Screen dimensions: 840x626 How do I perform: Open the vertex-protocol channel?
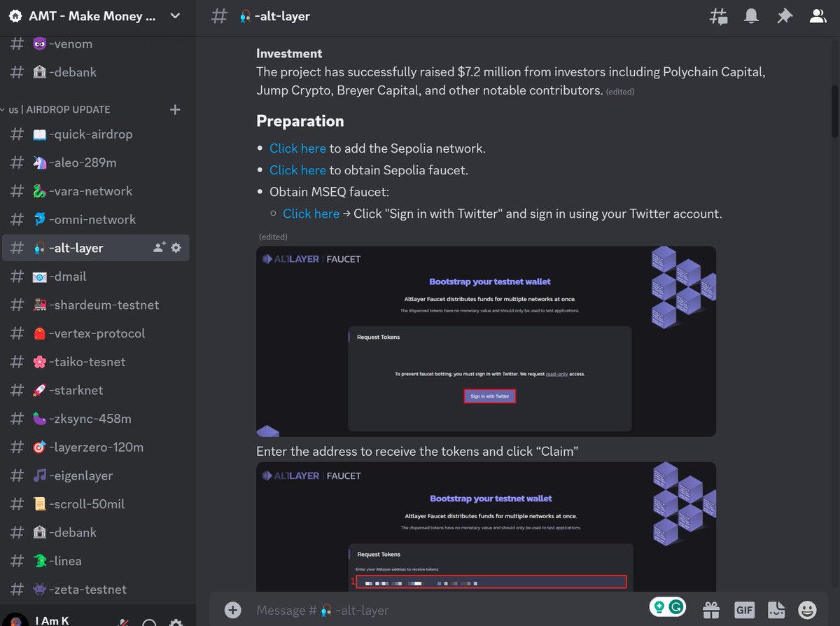95,333
